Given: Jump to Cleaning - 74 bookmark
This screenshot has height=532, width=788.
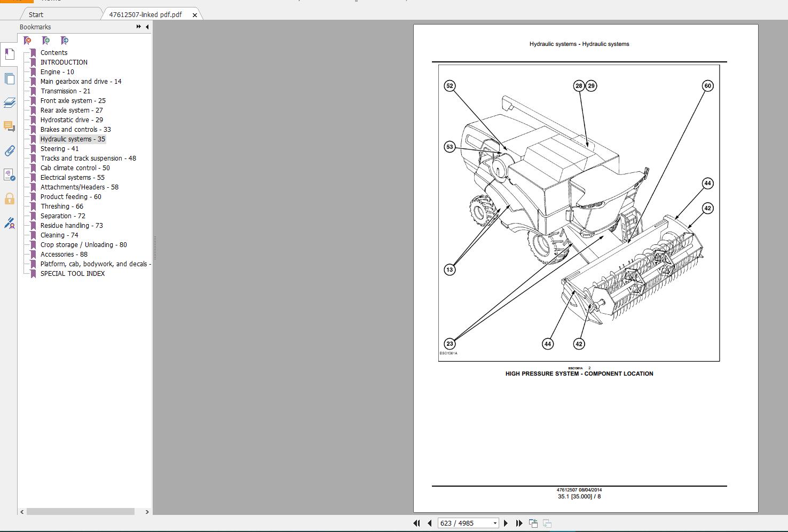Looking at the screenshot, I should tap(59, 235).
